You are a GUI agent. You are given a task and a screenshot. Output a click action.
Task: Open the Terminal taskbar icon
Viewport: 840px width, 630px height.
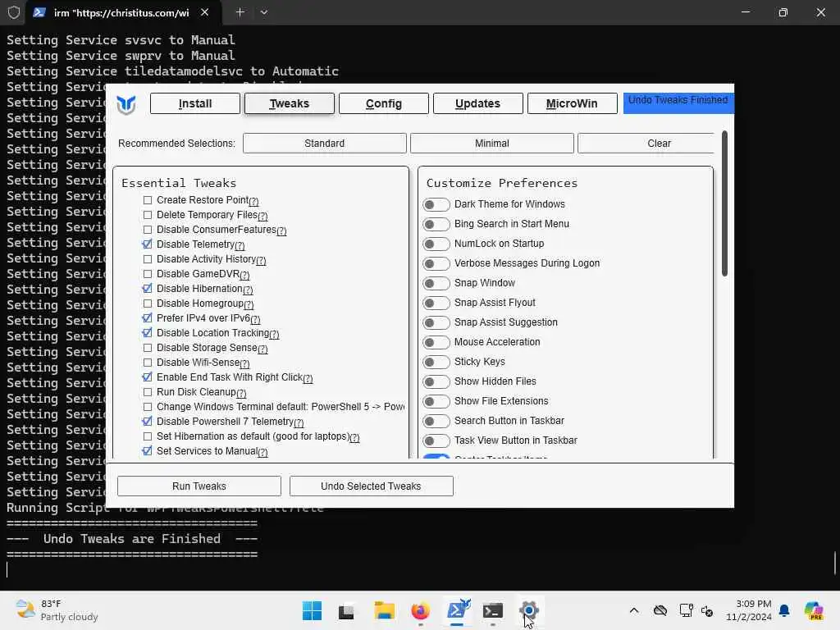pyautogui.click(x=493, y=610)
